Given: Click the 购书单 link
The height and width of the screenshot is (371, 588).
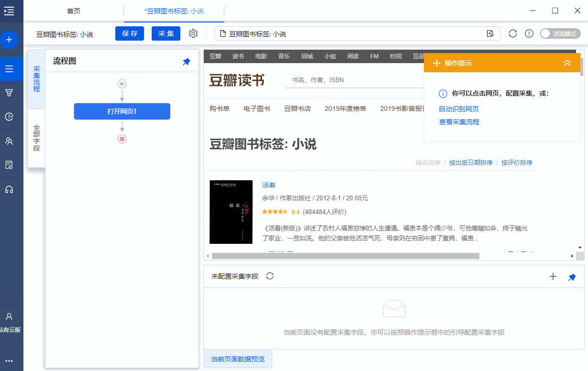Looking at the screenshot, I should click(220, 109).
